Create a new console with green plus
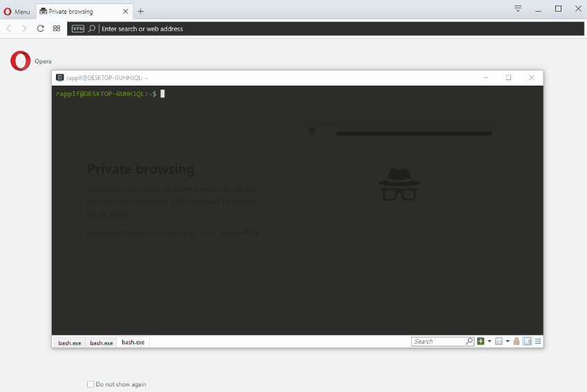This screenshot has height=392, width=587. [x=481, y=341]
